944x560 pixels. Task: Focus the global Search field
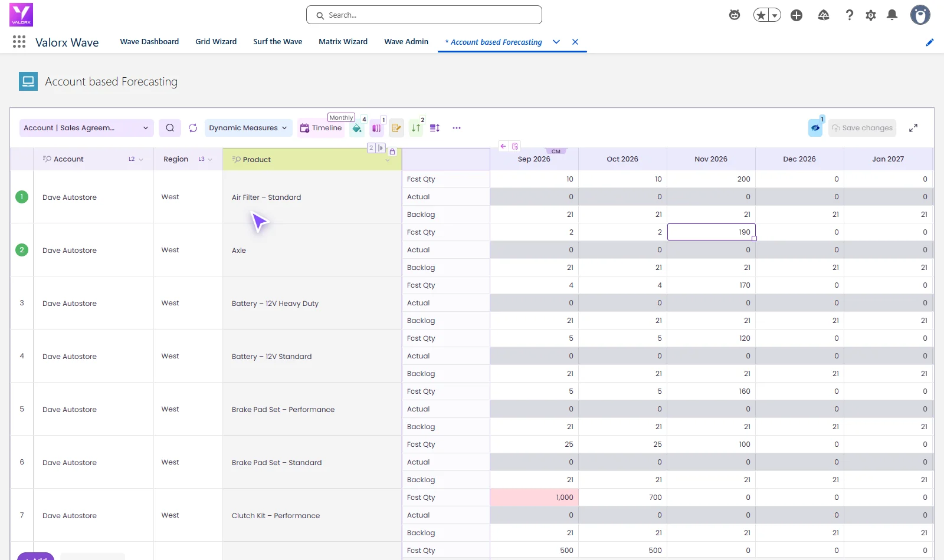pyautogui.click(x=424, y=15)
